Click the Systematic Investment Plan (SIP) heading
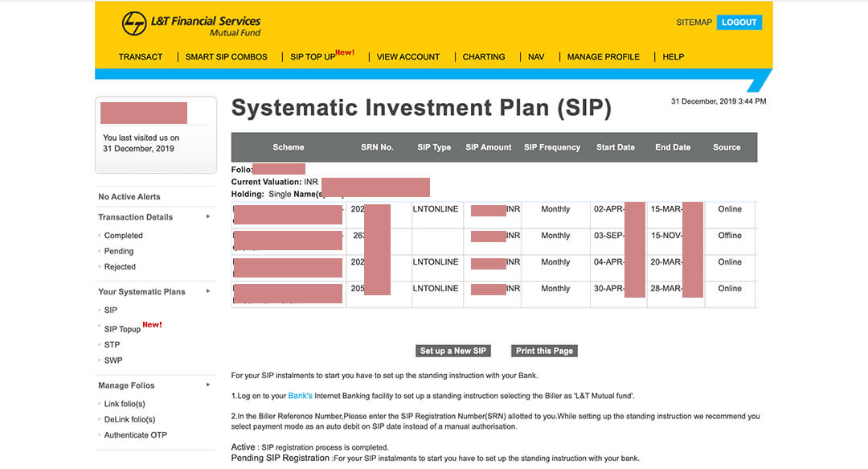Viewport: 868px width, 469px height. point(421,108)
